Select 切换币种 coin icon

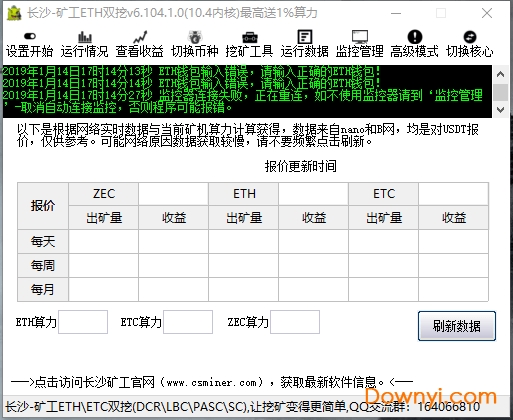195,37
